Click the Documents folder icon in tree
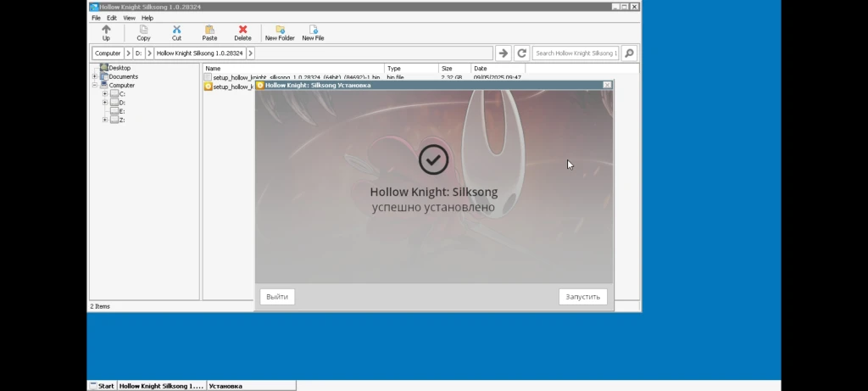868x391 pixels. click(103, 76)
